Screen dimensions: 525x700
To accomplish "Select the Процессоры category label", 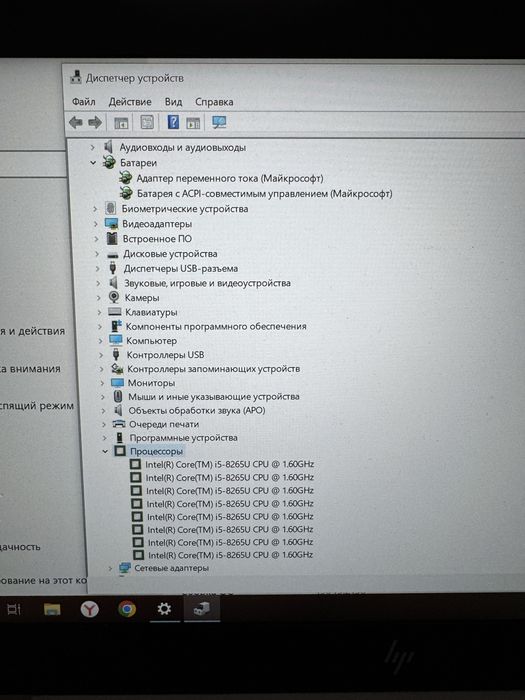I will pos(156,451).
